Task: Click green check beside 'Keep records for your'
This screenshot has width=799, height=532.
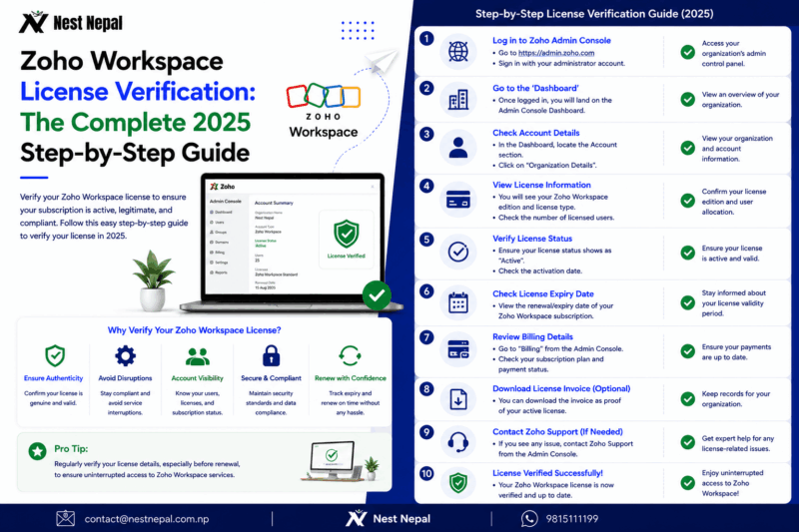Action: coord(688,398)
